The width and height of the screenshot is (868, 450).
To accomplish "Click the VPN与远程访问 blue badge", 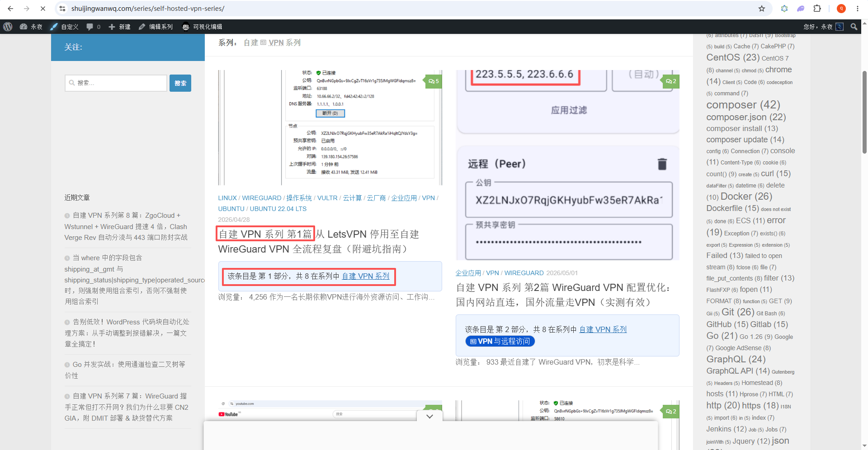I will click(x=500, y=341).
